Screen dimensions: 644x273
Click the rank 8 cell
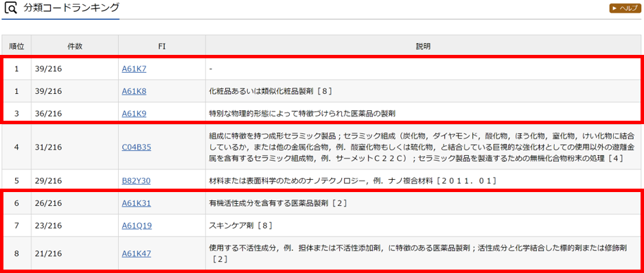pyautogui.click(x=16, y=254)
